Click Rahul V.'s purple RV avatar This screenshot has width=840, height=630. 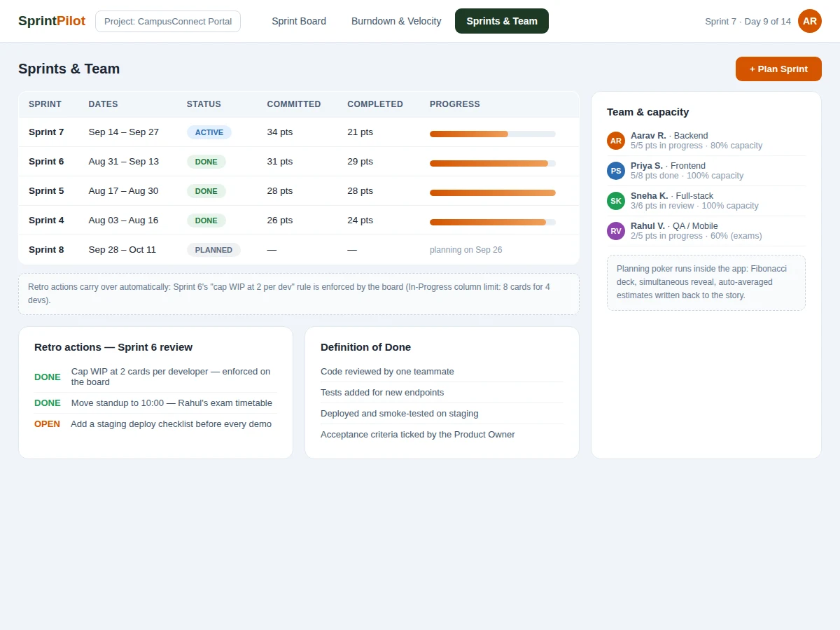tap(616, 231)
